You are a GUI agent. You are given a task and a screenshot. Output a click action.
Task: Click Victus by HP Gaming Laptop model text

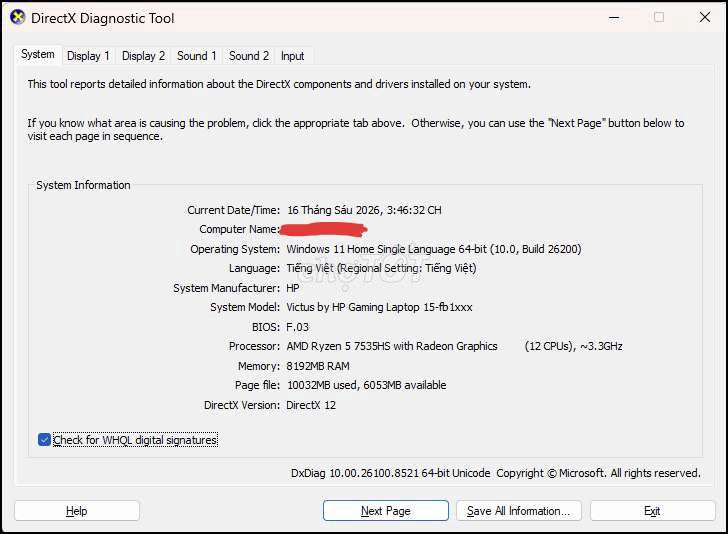click(379, 307)
